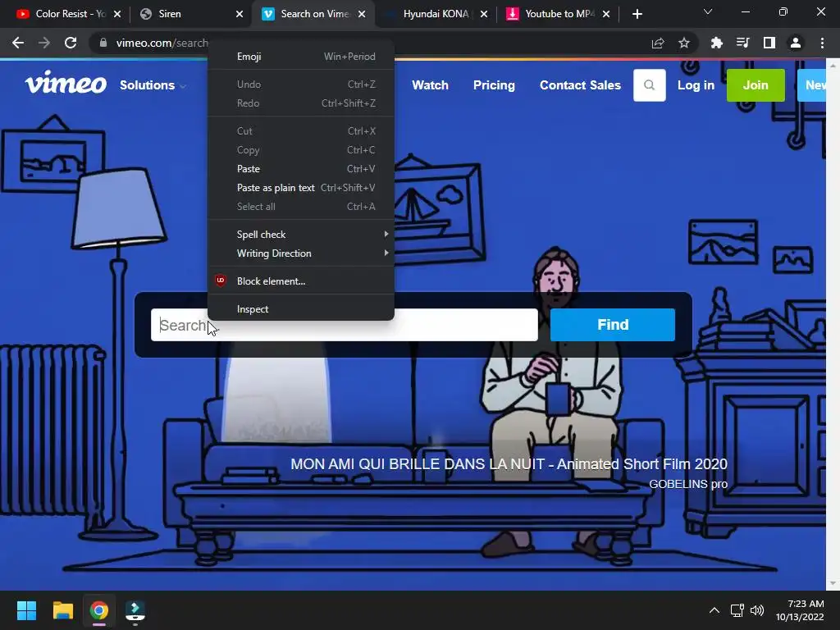The width and height of the screenshot is (840, 630).
Task: Bookmark this page with the star
Action: 684,43
